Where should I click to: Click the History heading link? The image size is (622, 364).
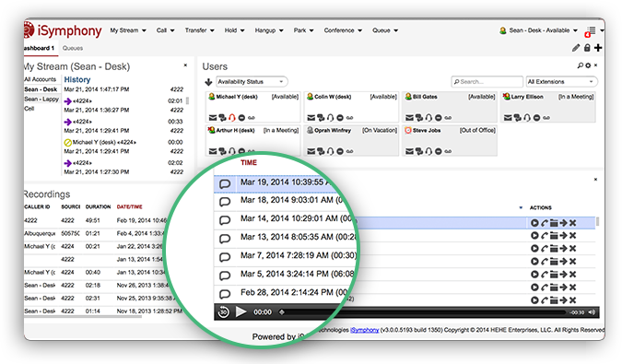pyautogui.click(x=77, y=79)
